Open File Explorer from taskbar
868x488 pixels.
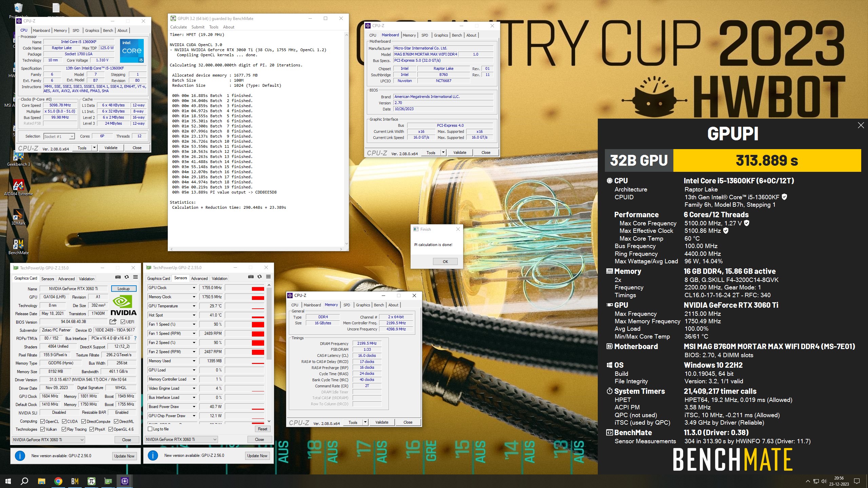tap(41, 481)
